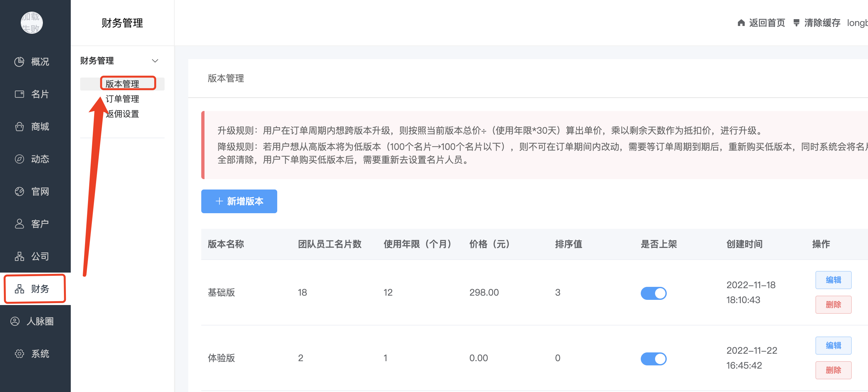
Task: Click the 公司 menu label
Action: pos(40,256)
